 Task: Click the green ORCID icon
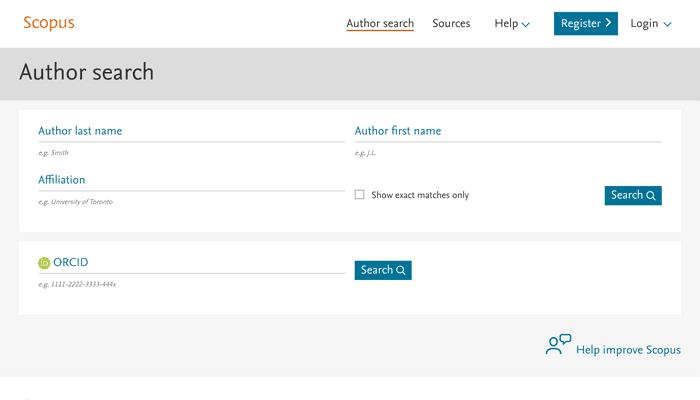point(44,263)
